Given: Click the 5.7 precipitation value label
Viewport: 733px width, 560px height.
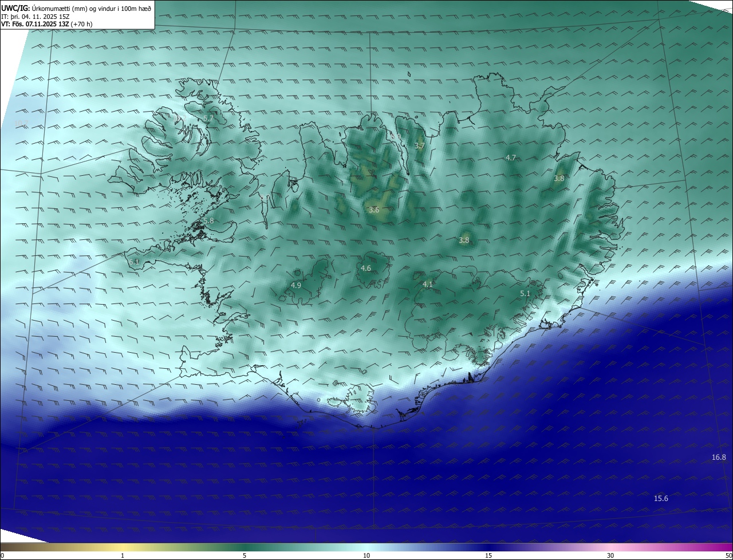Looking at the screenshot, I should [x=208, y=119].
